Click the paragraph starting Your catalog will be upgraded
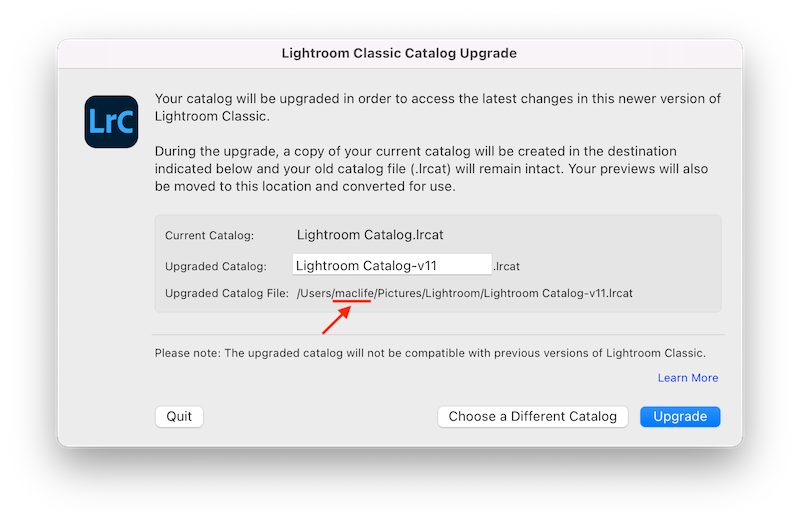This screenshot has height=523, width=800. (437, 107)
